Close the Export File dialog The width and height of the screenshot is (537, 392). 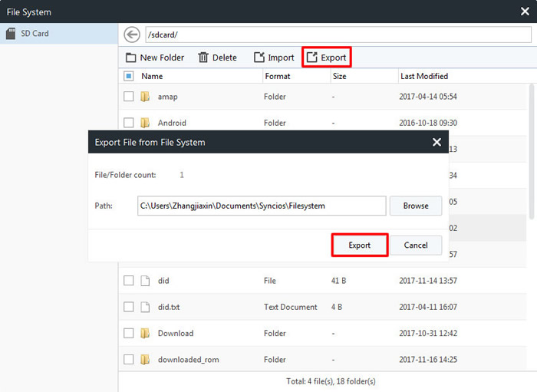click(x=437, y=142)
